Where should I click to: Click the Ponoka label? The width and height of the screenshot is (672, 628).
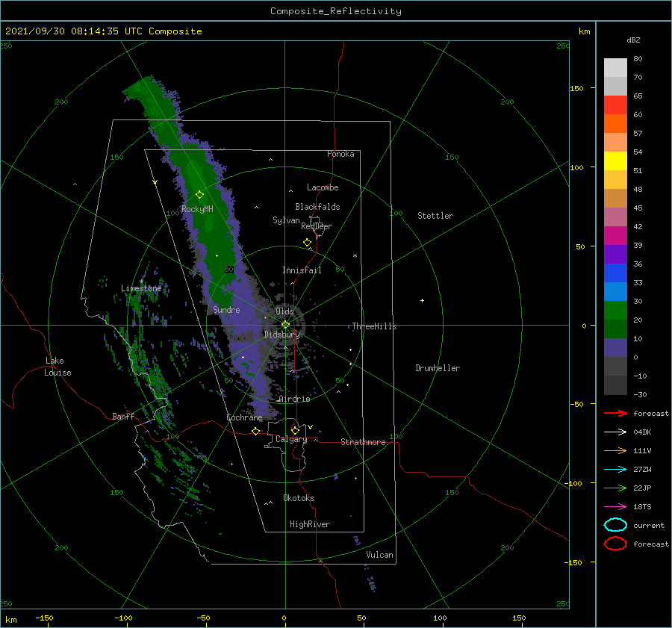[x=340, y=154]
